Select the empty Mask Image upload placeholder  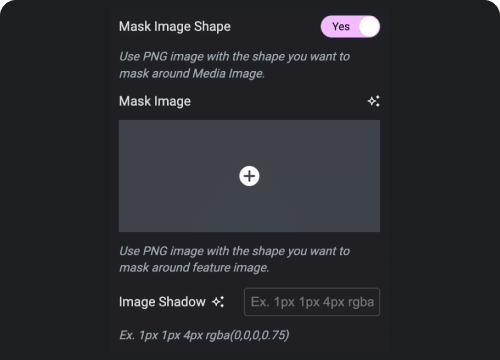[249, 176]
